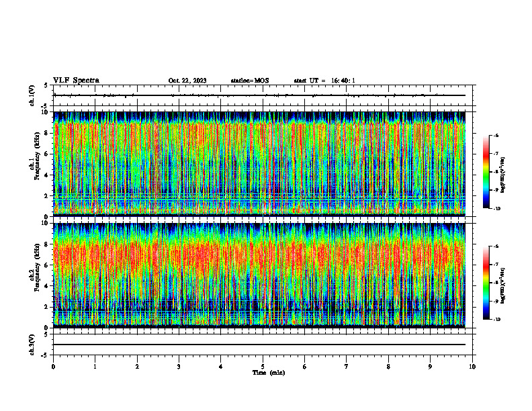The width and height of the screenshot is (532, 411).
Task: Click the "-7" value on ch.1 color bar
Action: (x=496, y=154)
